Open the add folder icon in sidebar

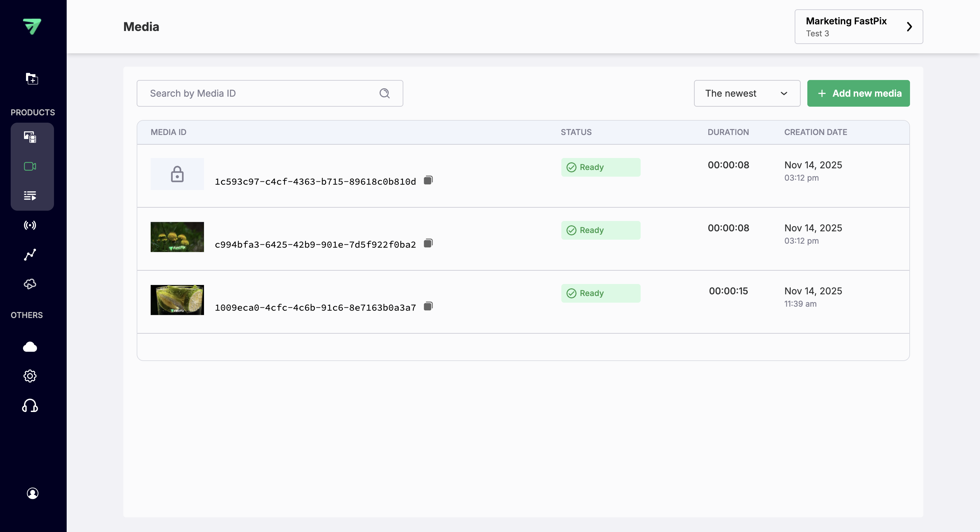(x=32, y=78)
